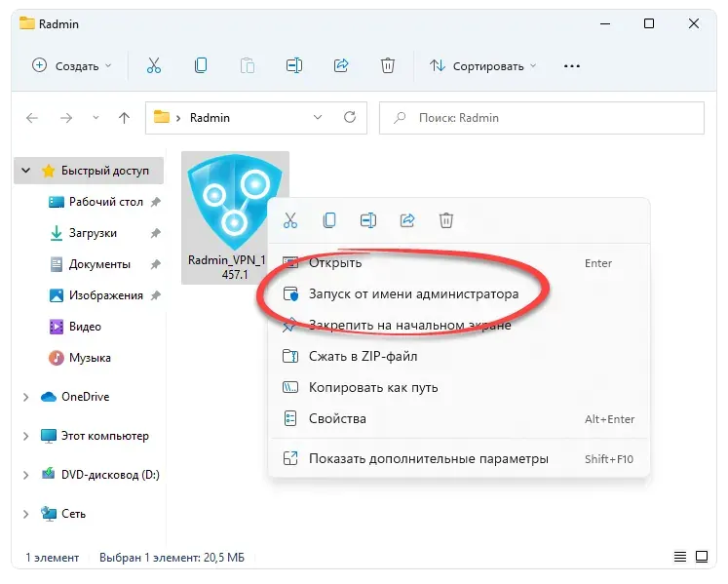Select the Radmin_VPN installer file thumbnail
This screenshot has height=584, width=728.
235,217
